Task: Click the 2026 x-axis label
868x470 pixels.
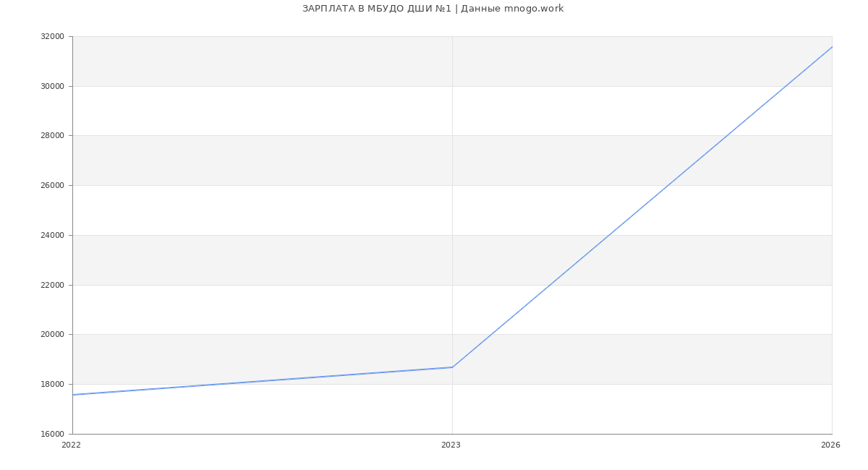Action: tap(830, 445)
